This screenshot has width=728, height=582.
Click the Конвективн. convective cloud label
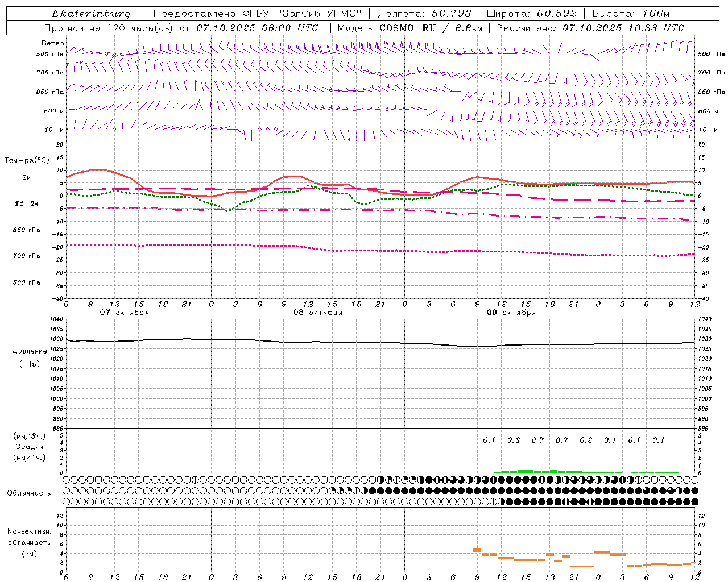tap(29, 531)
